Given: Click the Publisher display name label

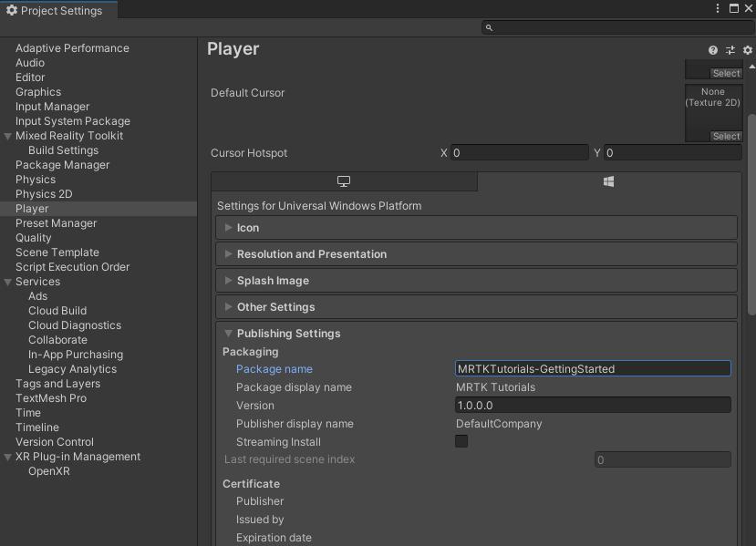Looking at the screenshot, I should point(295,424).
